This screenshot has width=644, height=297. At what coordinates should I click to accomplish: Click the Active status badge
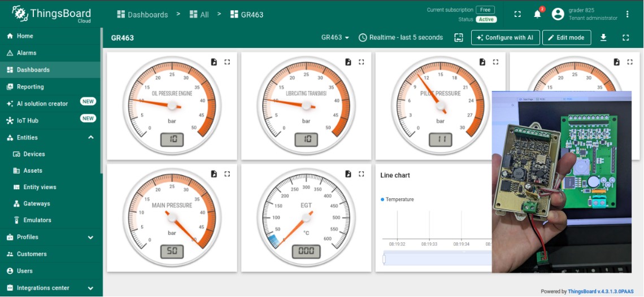click(486, 19)
